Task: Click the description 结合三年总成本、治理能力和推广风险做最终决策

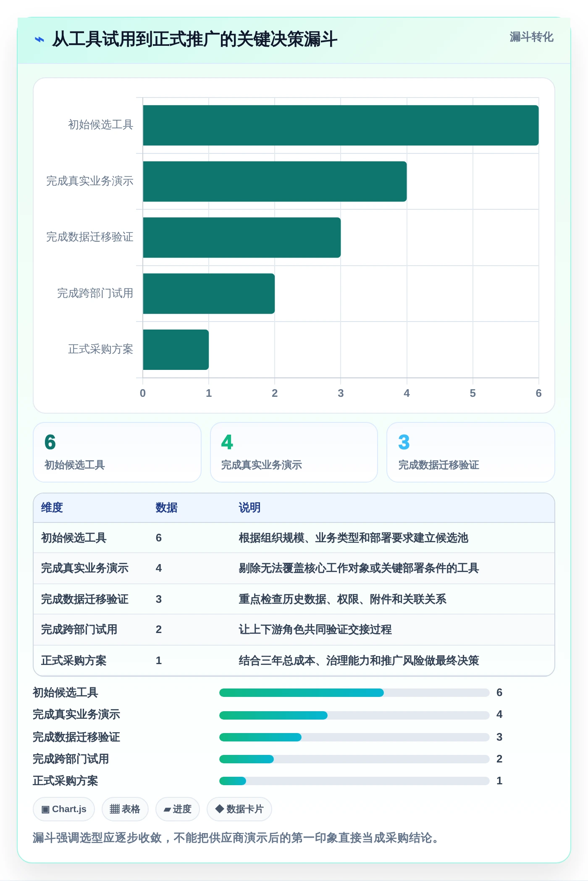Action: [359, 661]
